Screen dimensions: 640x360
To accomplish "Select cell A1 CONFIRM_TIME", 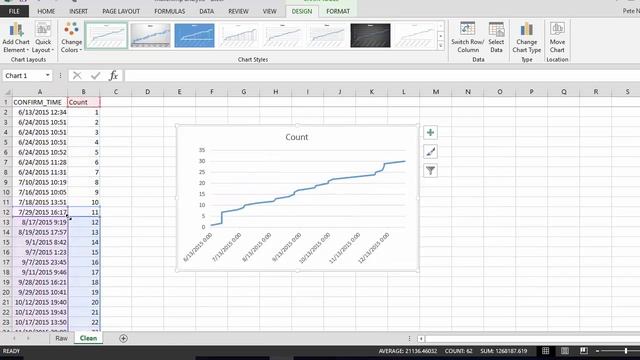I will click(40, 102).
